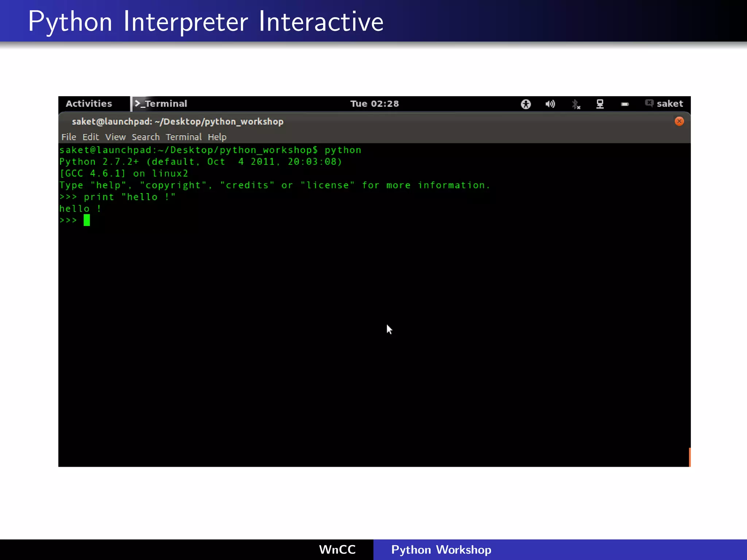Open the View menu
The height and width of the screenshot is (560, 747).
coord(115,137)
